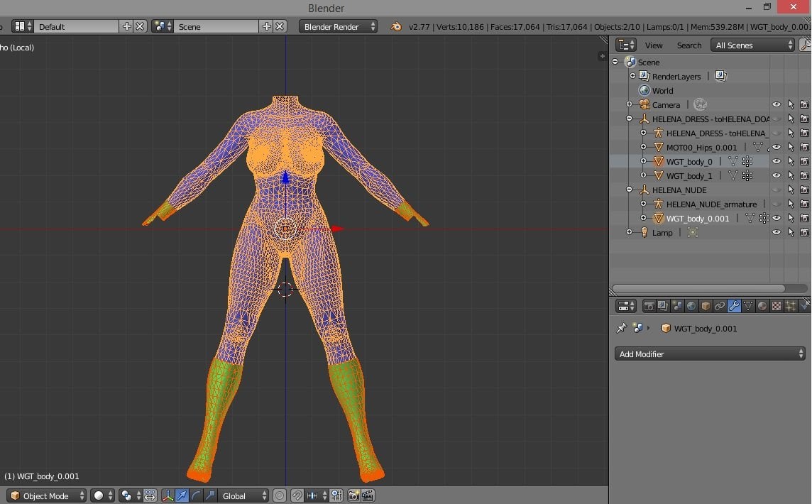This screenshot has width=812, height=504.
Task: Open the Global orientation dropdown
Action: click(x=243, y=495)
